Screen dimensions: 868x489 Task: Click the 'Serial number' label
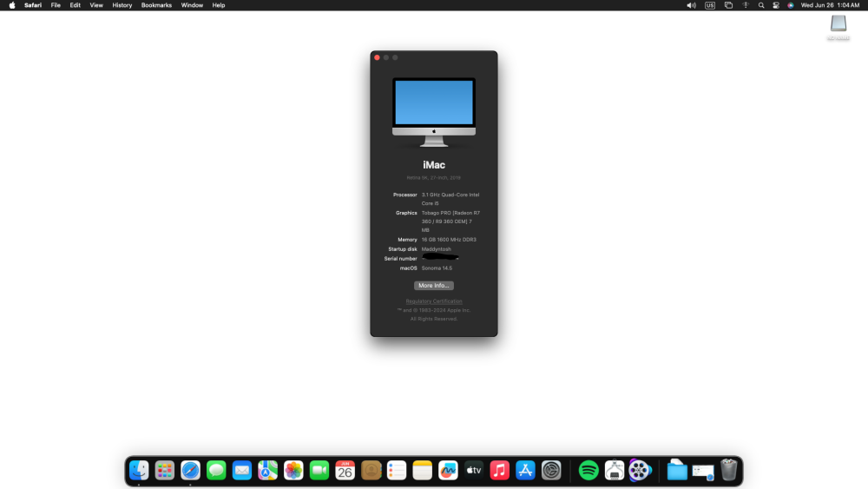[x=401, y=259]
